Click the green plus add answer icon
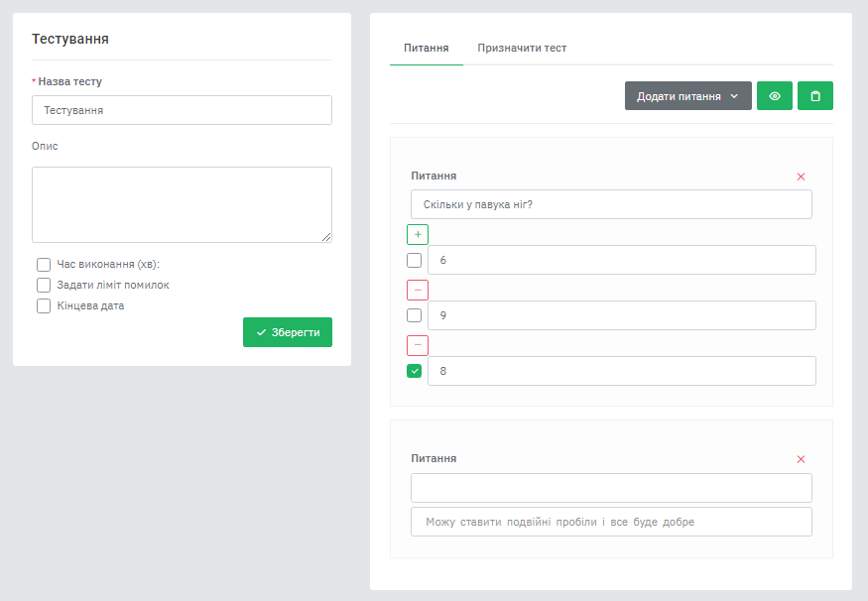The height and width of the screenshot is (601, 868). click(417, 234)
